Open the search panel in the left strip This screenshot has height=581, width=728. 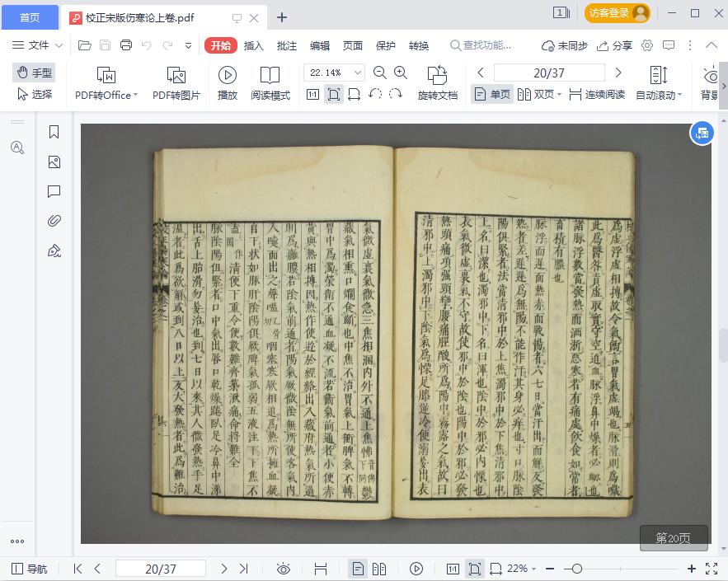click(x=17, y=148)
